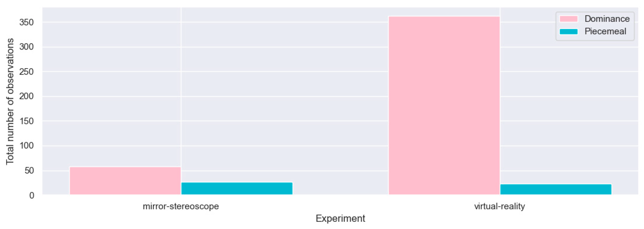644x229 pixels.
Task: Click the 250 tick on the y-axis
Action: [27, 72]
